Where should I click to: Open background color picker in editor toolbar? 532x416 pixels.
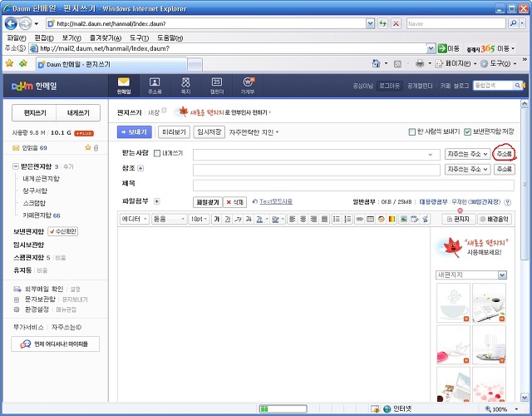[x=278, y=219]
